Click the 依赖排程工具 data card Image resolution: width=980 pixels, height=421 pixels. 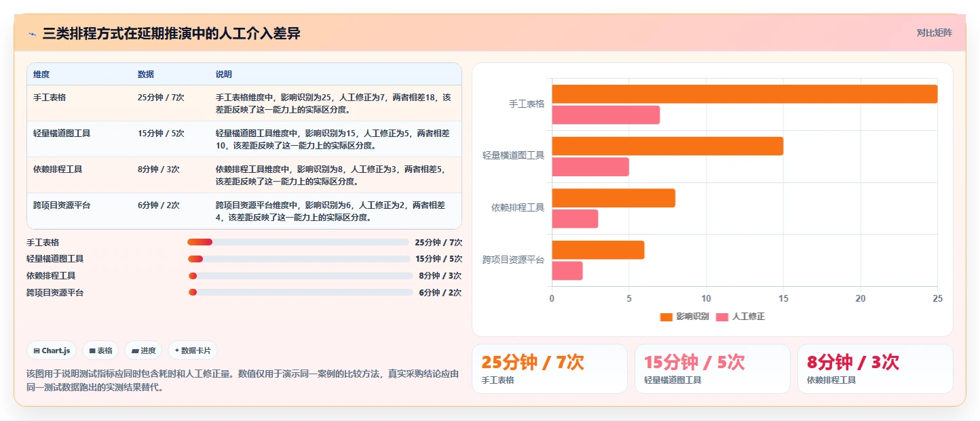[875, 369]
